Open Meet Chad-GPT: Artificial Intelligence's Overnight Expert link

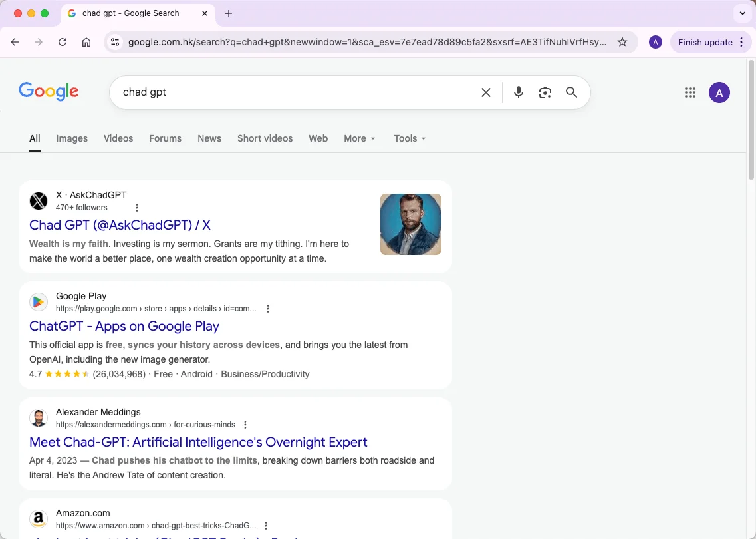click(x=198, y=442)
